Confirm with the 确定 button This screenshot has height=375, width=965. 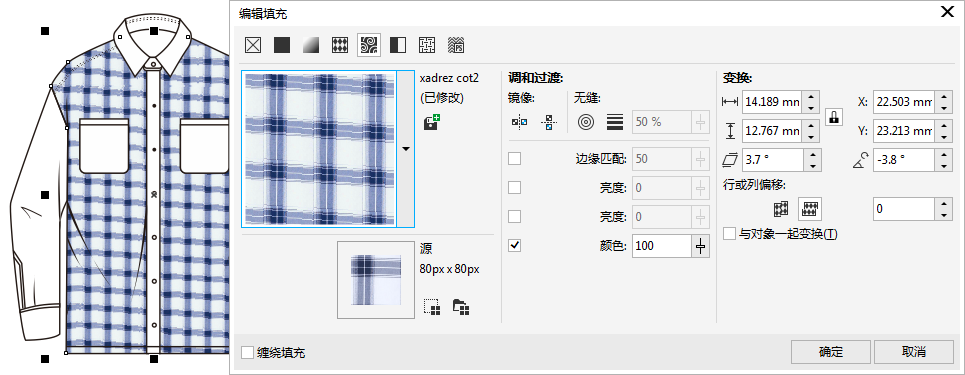pos(830,352)
